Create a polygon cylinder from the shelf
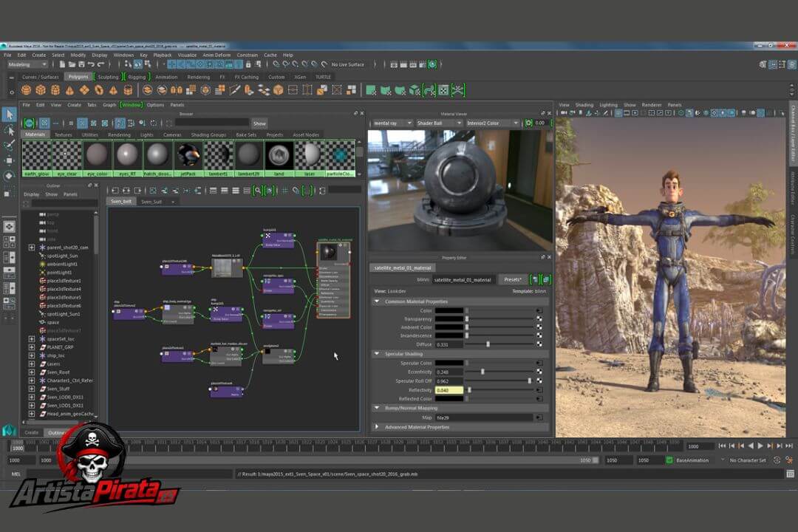 55,90
